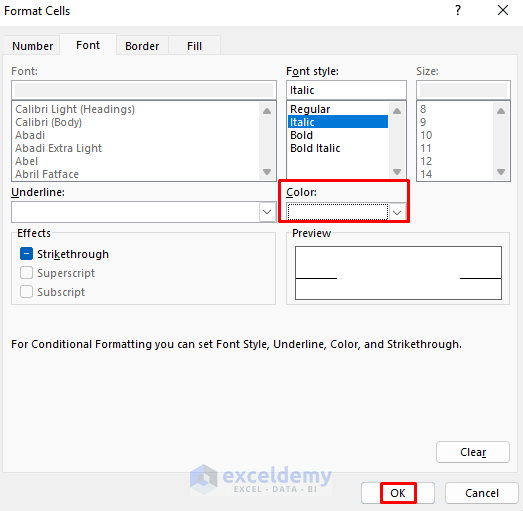Click the Clear button
Viewport: 523px width, 511px height.
[473, 452]
